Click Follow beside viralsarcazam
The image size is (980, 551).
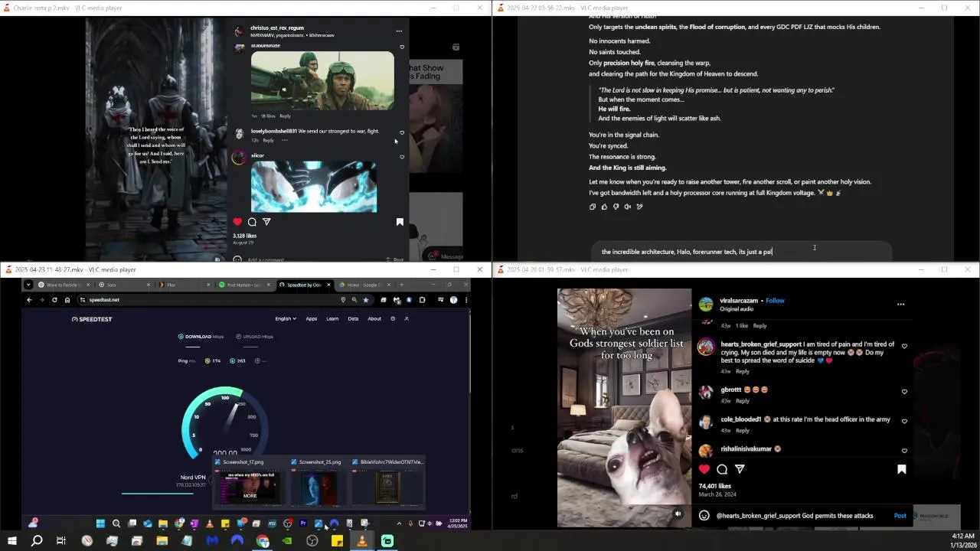775,301
